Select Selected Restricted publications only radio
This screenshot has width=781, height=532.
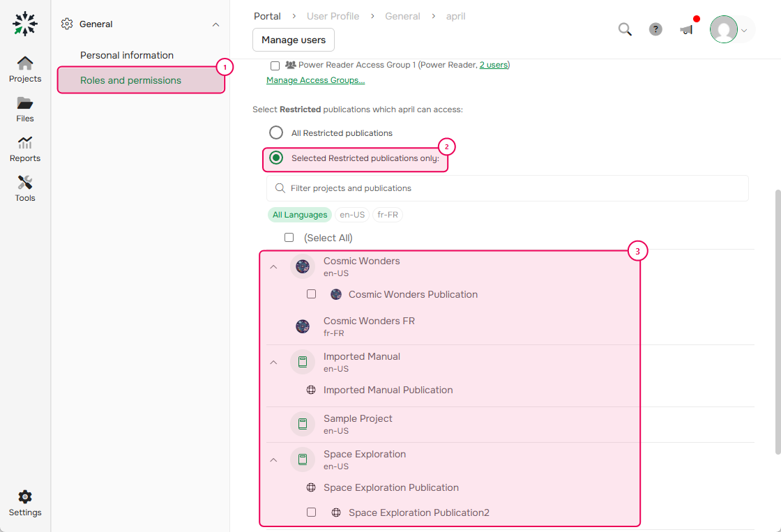(276, 158)
